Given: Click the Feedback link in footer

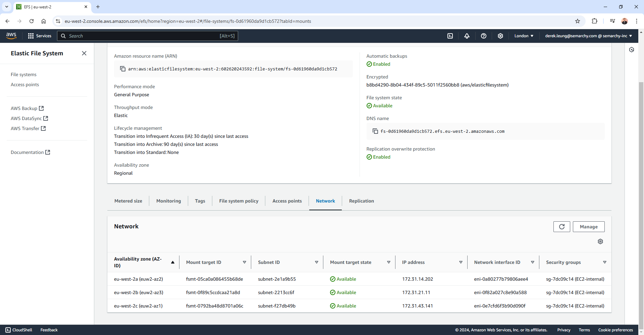Looking at the screenshot, I should [49, 330].
